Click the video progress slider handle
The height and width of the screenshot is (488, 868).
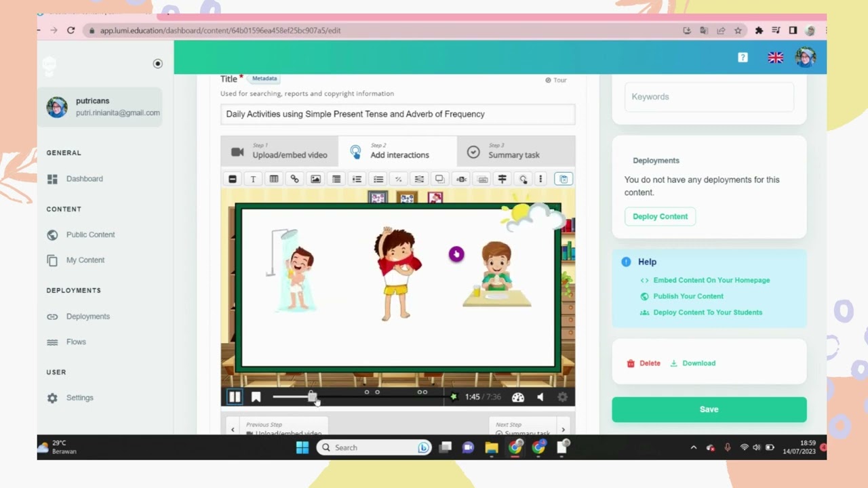coord(312,397)
